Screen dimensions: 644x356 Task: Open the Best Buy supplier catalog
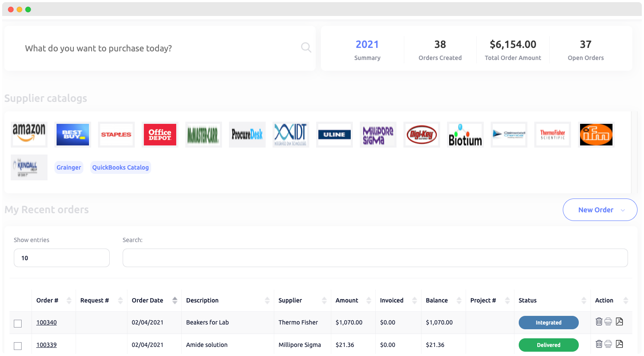pos(73,135)
